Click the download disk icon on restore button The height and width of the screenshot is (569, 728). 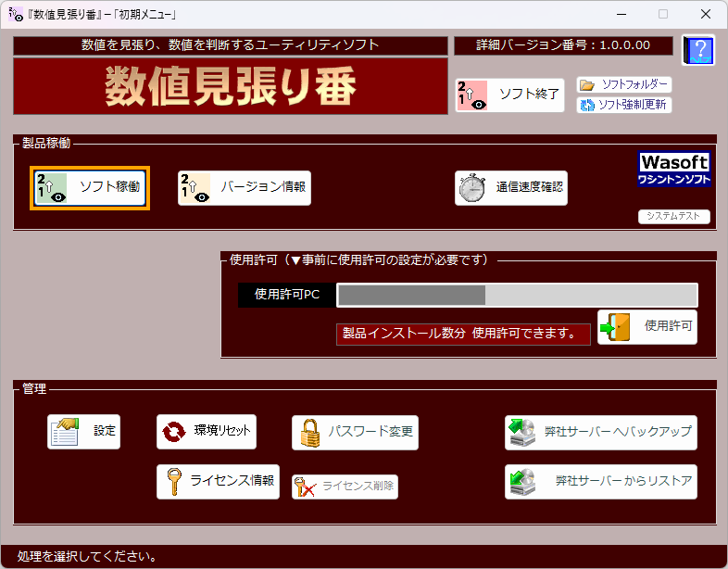[x=521, y=482]
